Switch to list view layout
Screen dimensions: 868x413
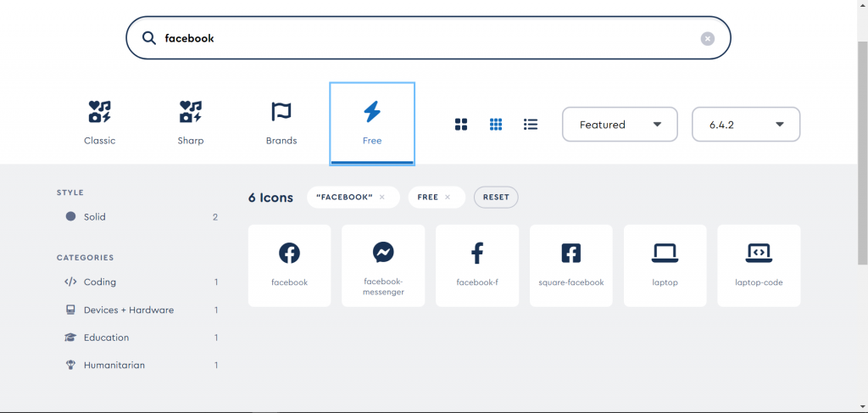point(531,125)
